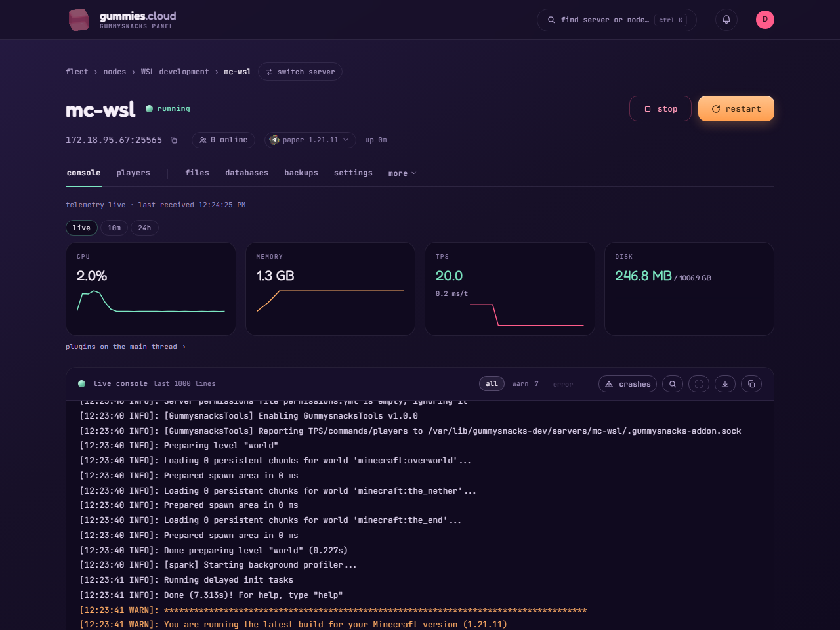This screenshot has height=630, width=840.
Task: Open the notifications bell
Action: [x=726, y=20]
